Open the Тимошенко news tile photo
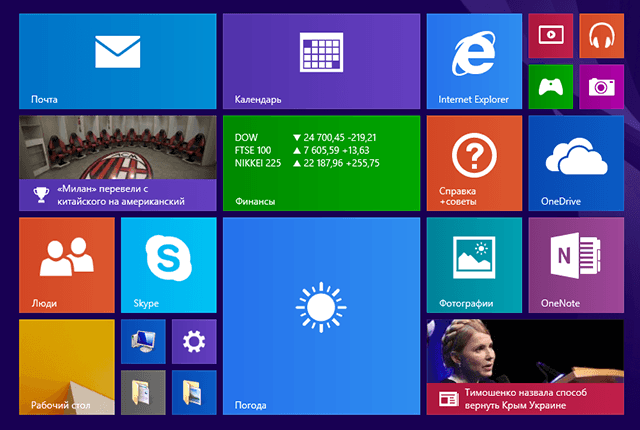Viewport: 640px width, 430px height. pyautogui.click(x=525, y=351)
